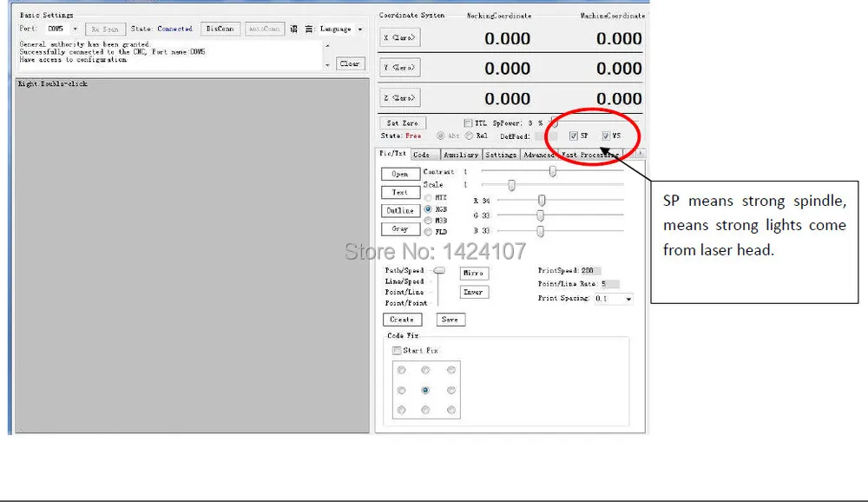Click the Save button

click(450, 320)
